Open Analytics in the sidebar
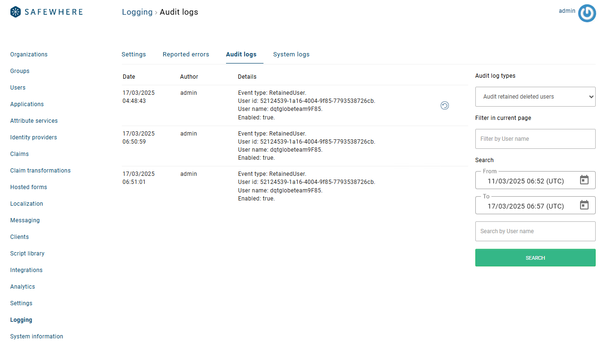 23,287
